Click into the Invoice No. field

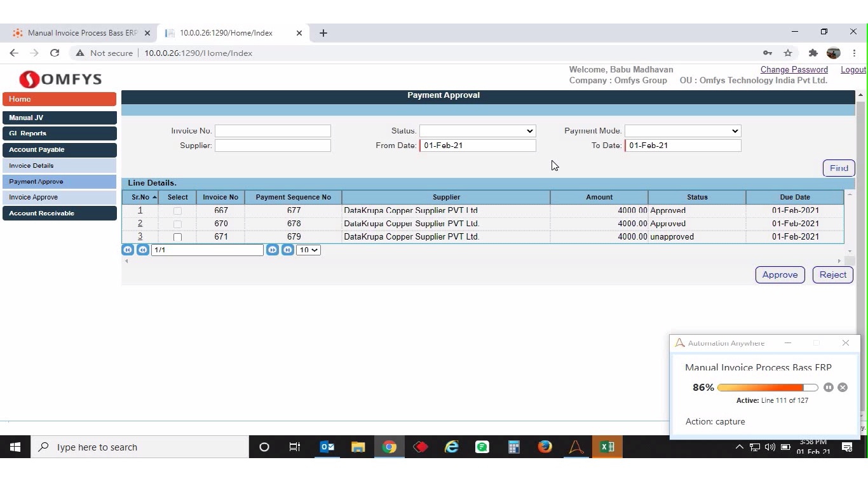point(273,131)
